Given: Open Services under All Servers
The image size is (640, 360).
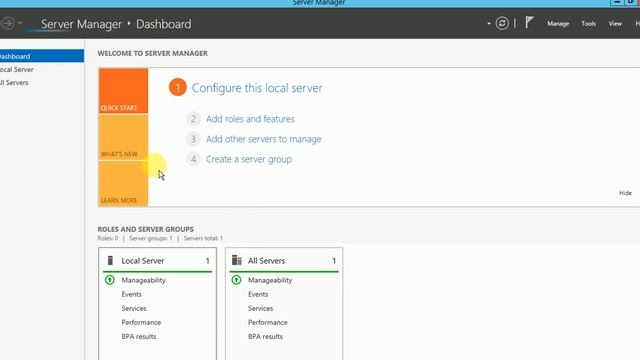Looking at the screenshot, I should tap(260, 308).
